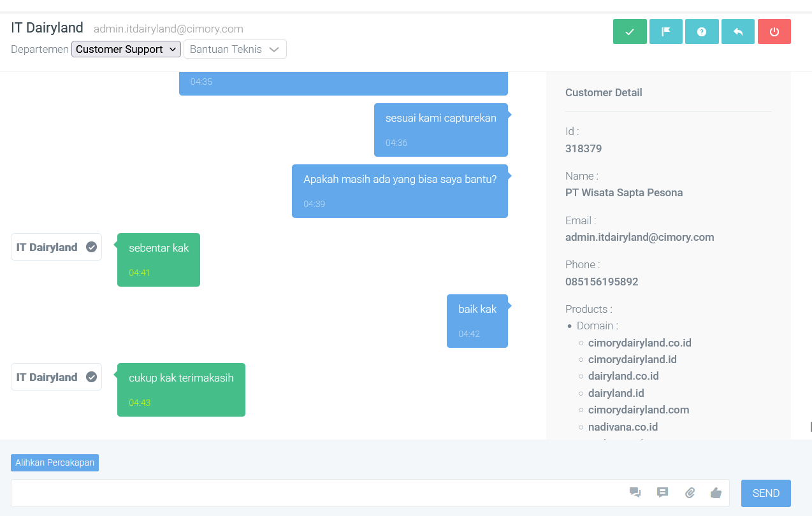The width and height of the screenshot is (812, 516).
Task: Click the cimorydairyland.co.id domain entry
Action: 640,343
